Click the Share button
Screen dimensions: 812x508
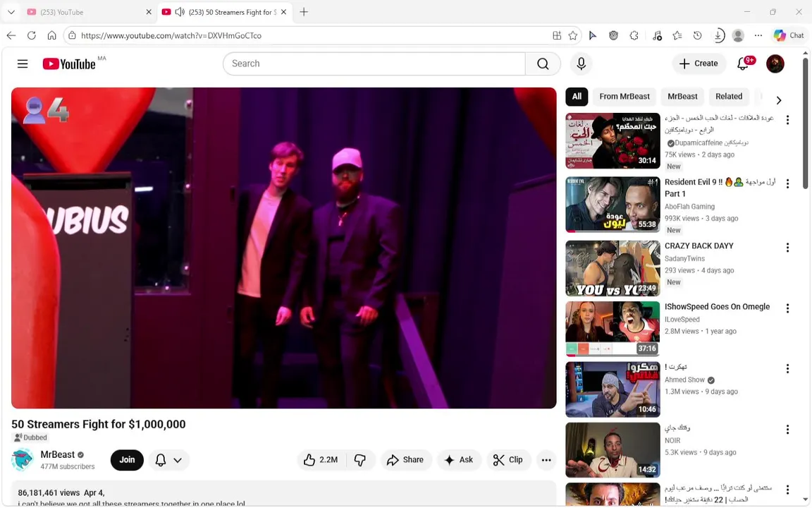click(x=405, y=460)
